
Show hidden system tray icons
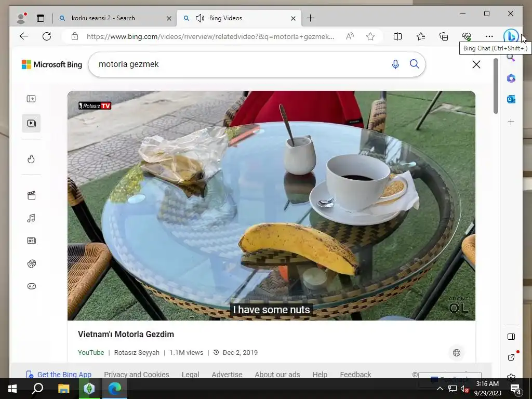440,389
